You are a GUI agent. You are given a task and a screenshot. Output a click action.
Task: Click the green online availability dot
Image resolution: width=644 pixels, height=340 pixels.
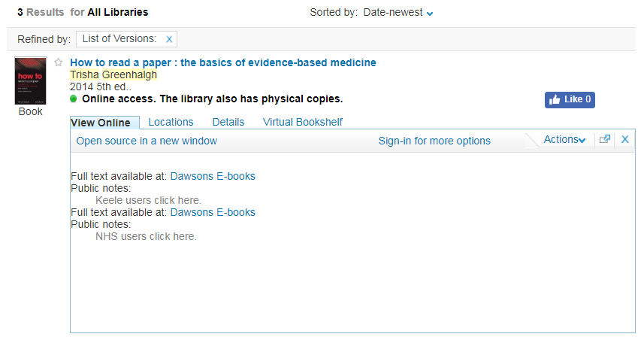(x=74, y=99)
